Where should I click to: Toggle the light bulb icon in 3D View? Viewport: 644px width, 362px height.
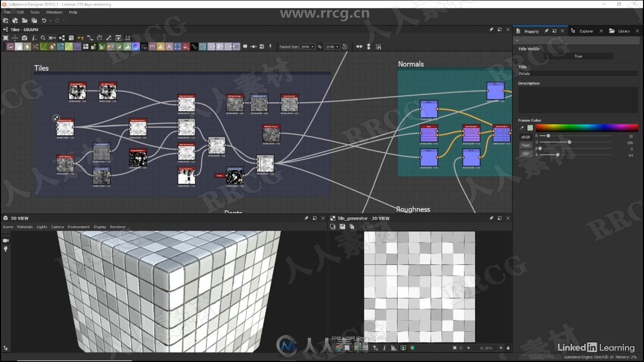click(6, 249)
